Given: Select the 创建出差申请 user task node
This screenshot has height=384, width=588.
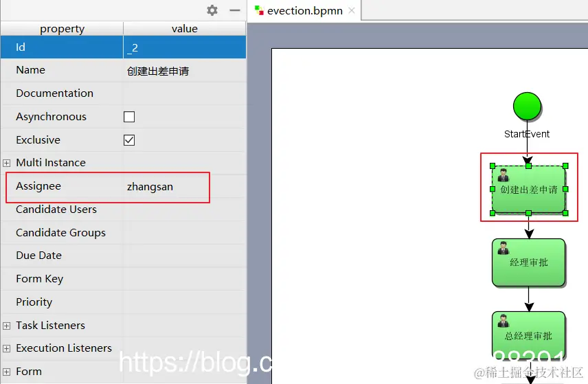Looking at the screenshot, I should tap(528, 190).
